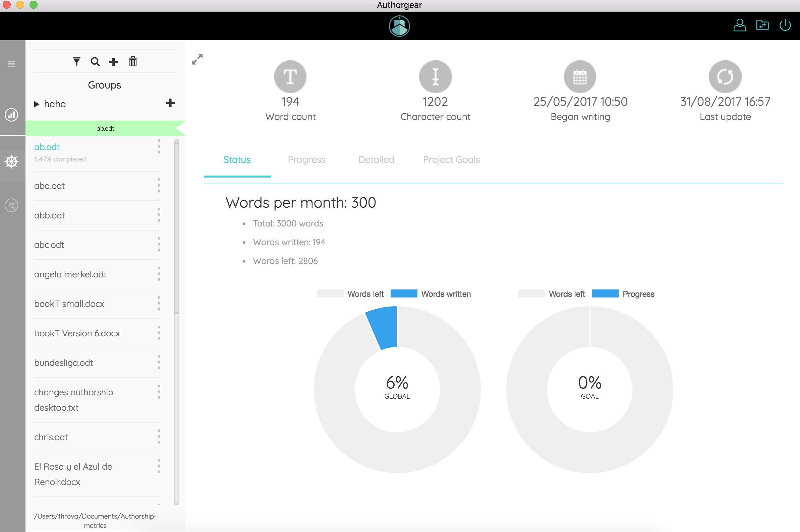Select the bundesliga.odt file
The height and width of the screenshot is (532, 800).
coord(63,363)
